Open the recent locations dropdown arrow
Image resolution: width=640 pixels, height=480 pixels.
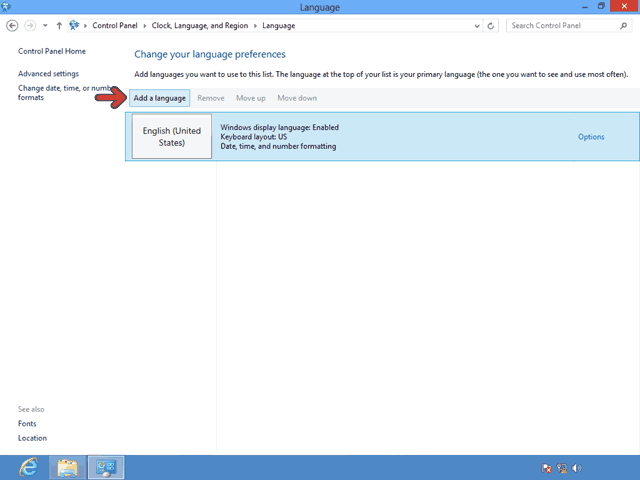[x=45, y=26]
